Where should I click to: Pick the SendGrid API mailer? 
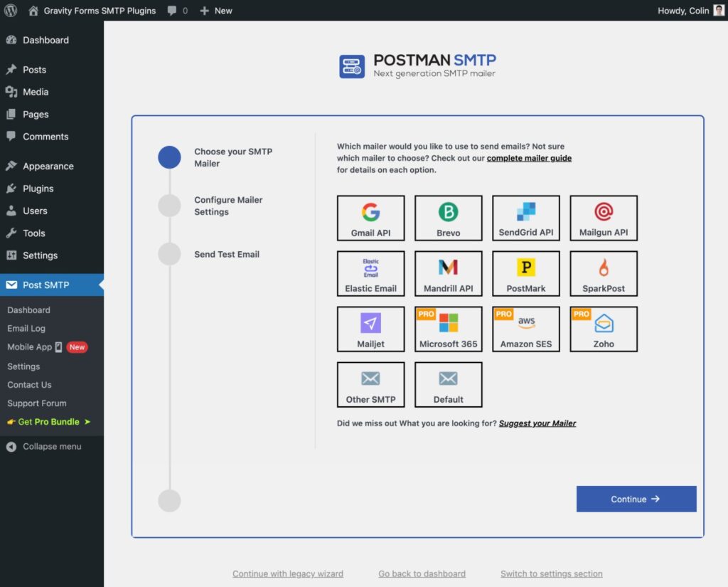point(525,218)
